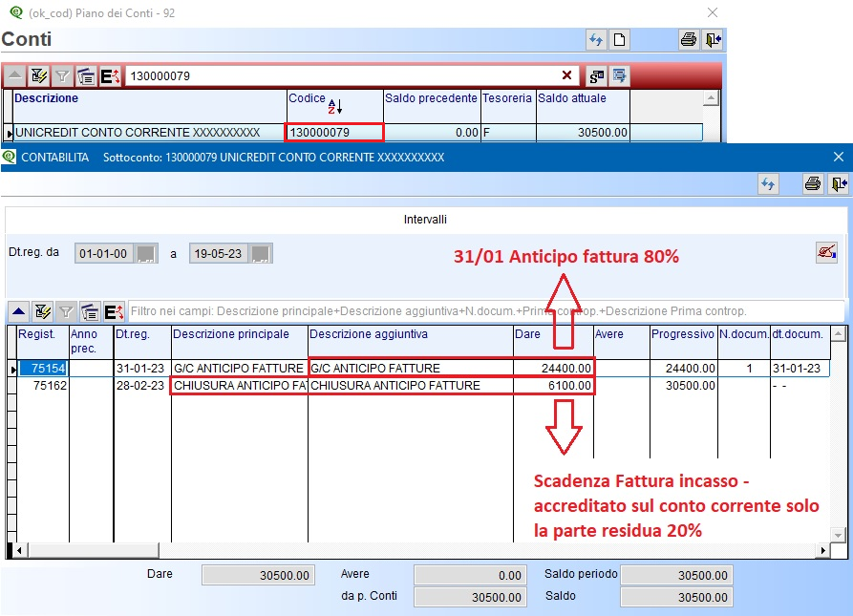Click the Filtro nei campi filter field
The image size is (853, 616).
[486, 311]
